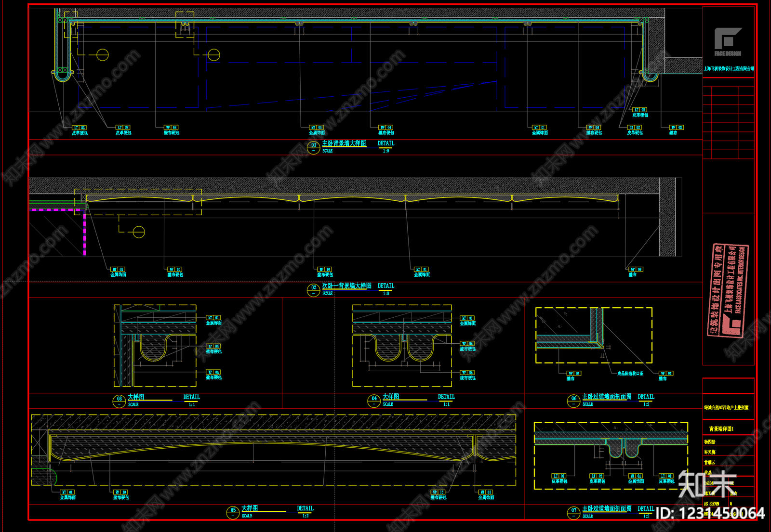Select the 大样图 title of detail 04

(391, 397)
